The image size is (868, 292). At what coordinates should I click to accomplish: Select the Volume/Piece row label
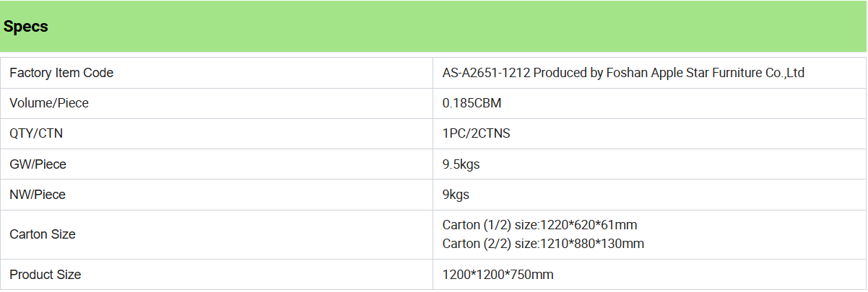tap(49, 103)
